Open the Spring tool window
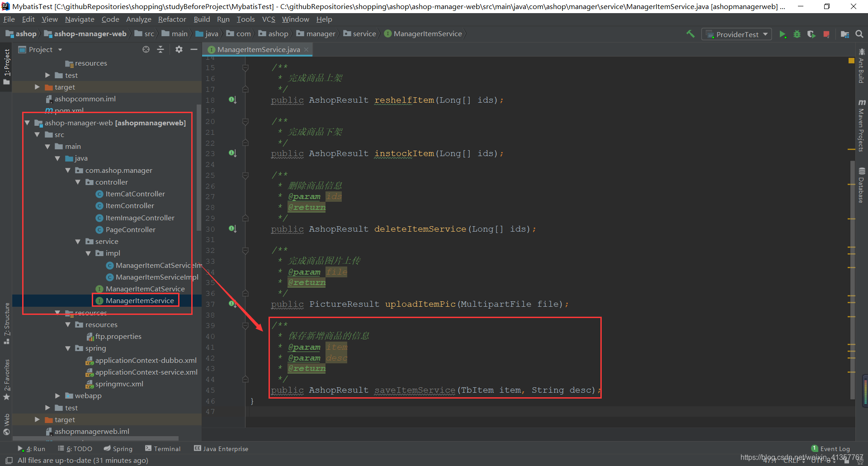 118,449
